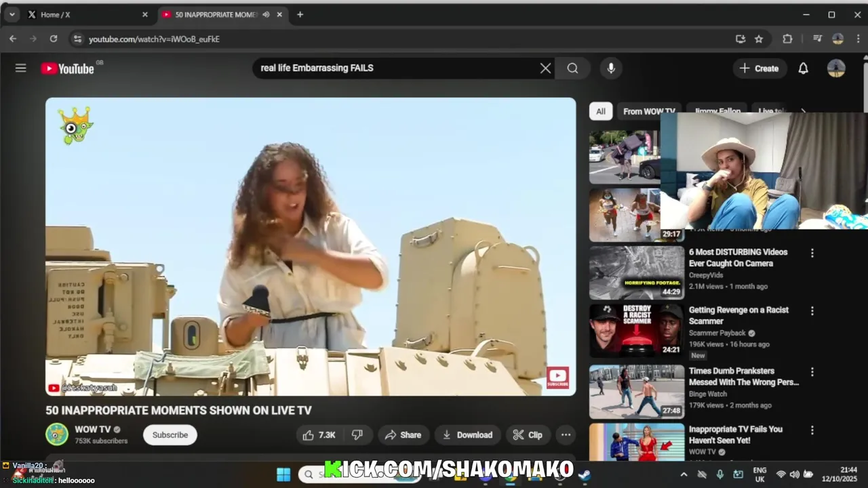This screenshot has width=868, height=488.
Task: Go back in the browser
Action: [12, 39]
